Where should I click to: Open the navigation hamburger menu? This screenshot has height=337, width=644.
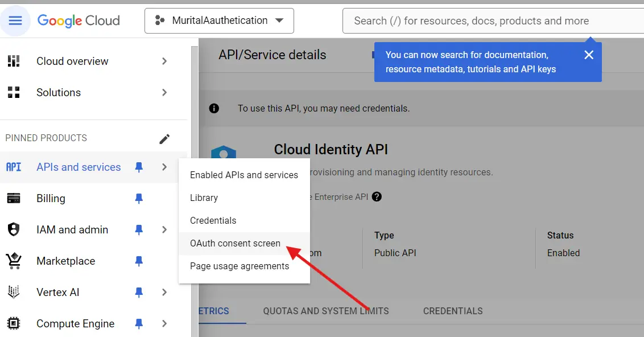click(15, 20)
